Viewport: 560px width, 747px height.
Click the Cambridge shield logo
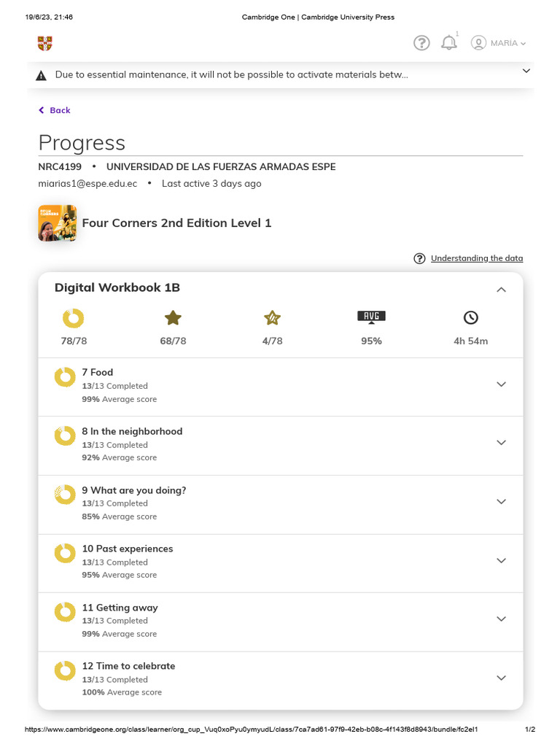coord(45,43)
